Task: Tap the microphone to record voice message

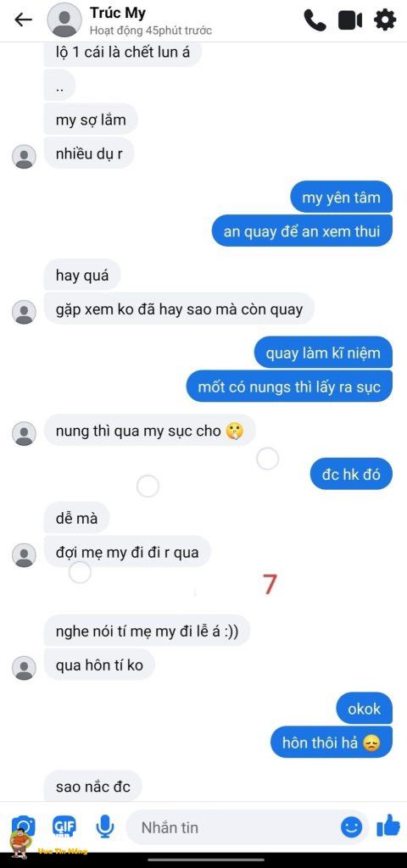Action: tap(104, 827)
